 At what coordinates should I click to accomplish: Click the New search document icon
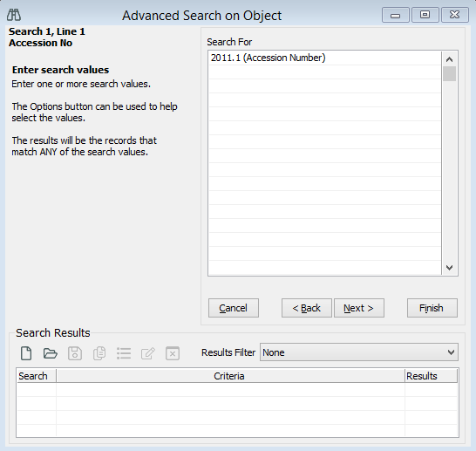click(x=26, y=353)
